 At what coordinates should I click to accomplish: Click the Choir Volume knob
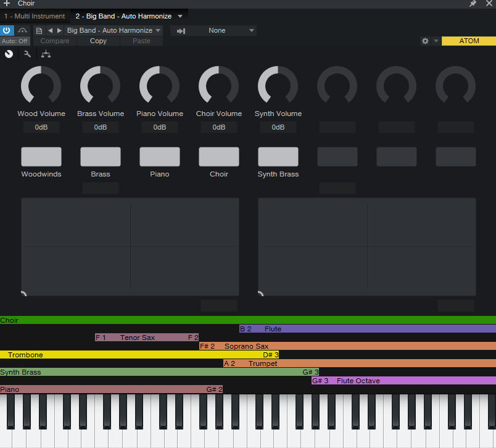coord(218,85)
